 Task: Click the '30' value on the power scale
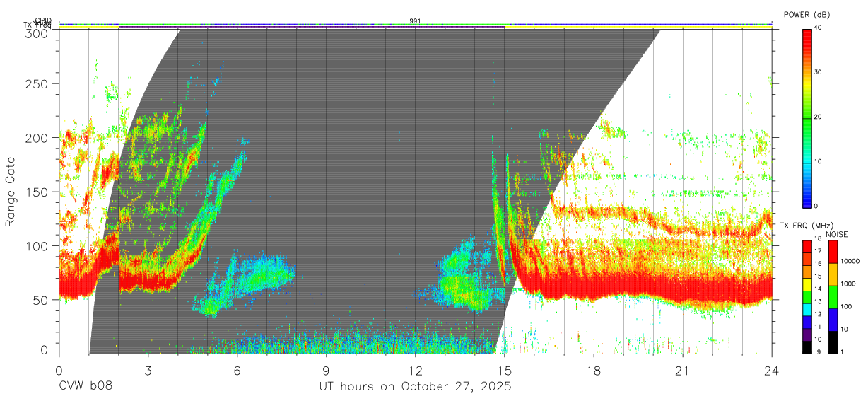tap(819, 73)
